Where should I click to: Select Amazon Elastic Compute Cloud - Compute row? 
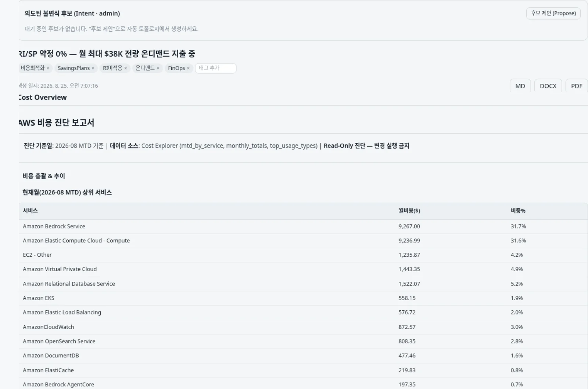pyautogui.click(x=303, y=241)
